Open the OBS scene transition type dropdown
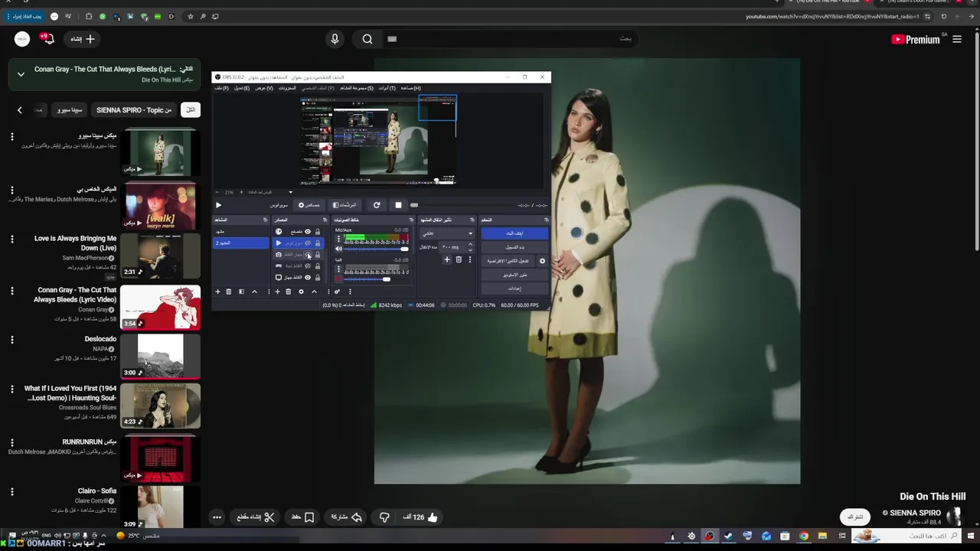980x551 pixels. 447,233
